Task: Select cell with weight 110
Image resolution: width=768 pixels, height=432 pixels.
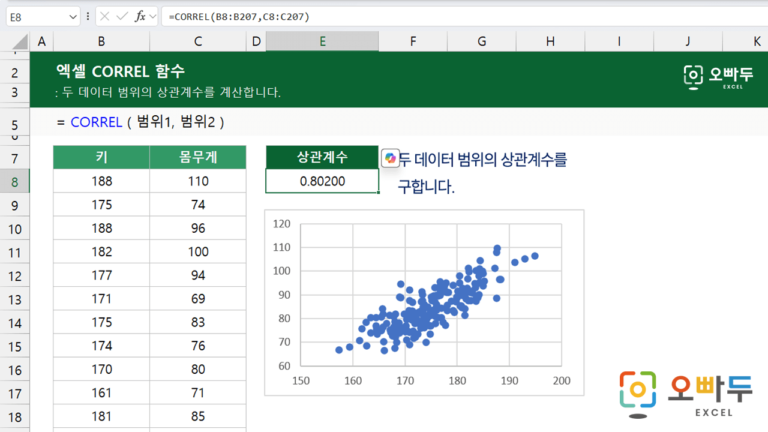Action: click(x=198, y=181)
